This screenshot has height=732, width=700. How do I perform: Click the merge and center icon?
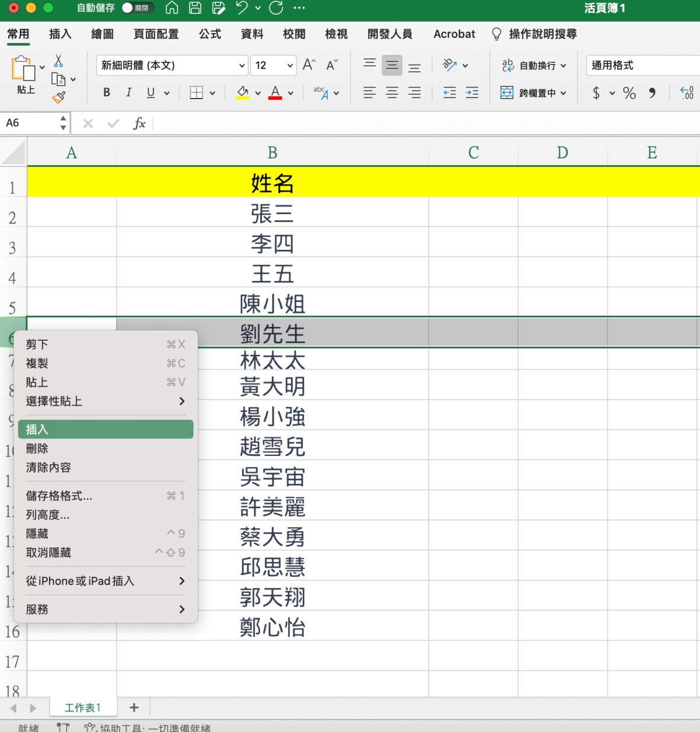[x=507, y=93]
